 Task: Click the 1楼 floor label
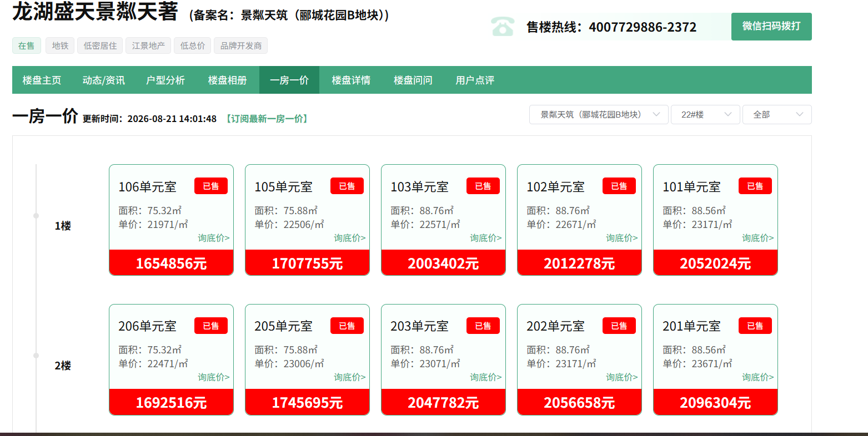click(63, 226)
